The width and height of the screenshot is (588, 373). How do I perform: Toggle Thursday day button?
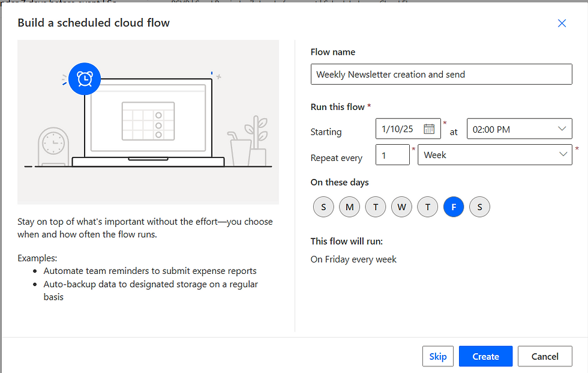(427, 207)
